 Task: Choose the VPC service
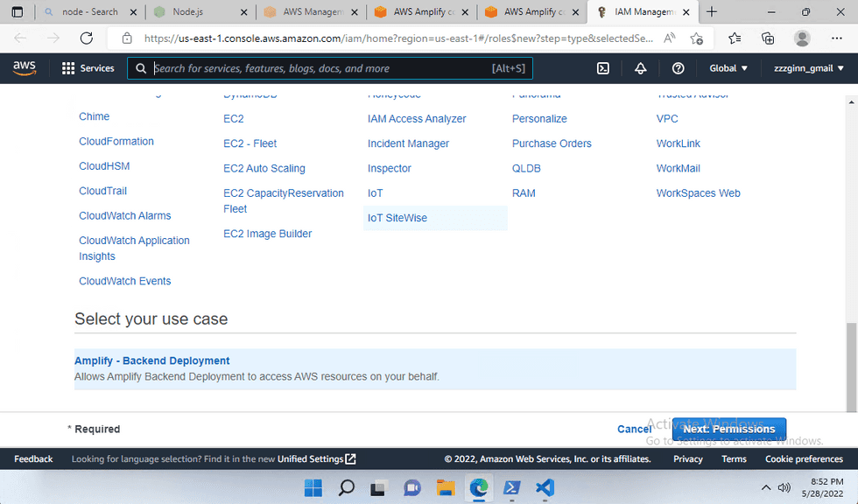[667, 119]
